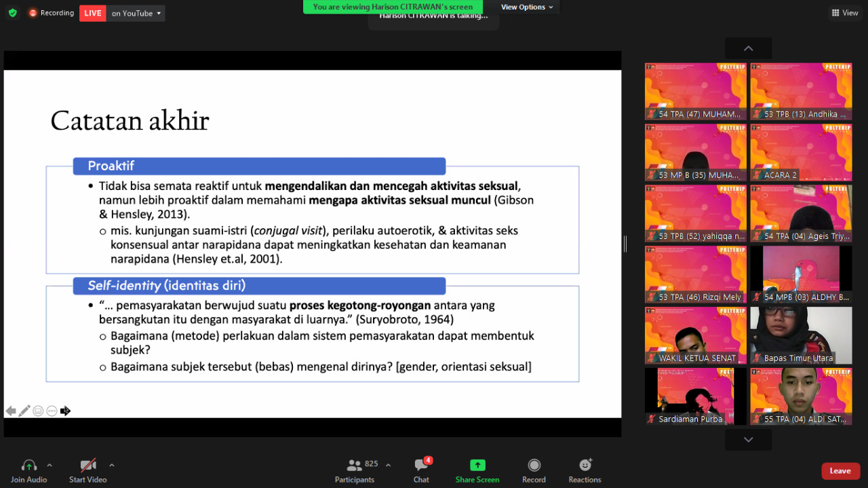Click the green encryption shield icon
Viewport: 868px width, 488px height.
click(13, 13)
